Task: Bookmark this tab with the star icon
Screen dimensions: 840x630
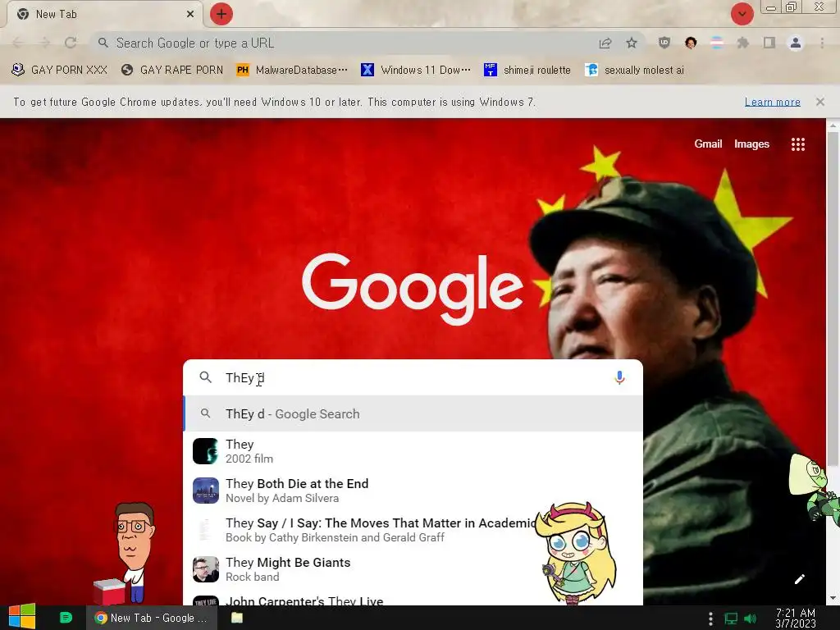Action: tap(632, 43)
